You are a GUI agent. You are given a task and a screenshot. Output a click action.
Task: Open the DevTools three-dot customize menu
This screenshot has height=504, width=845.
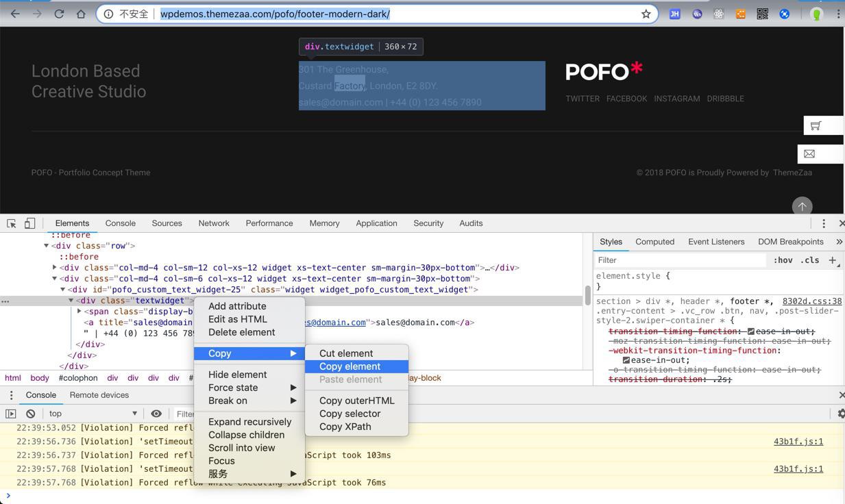click(824, 223)
